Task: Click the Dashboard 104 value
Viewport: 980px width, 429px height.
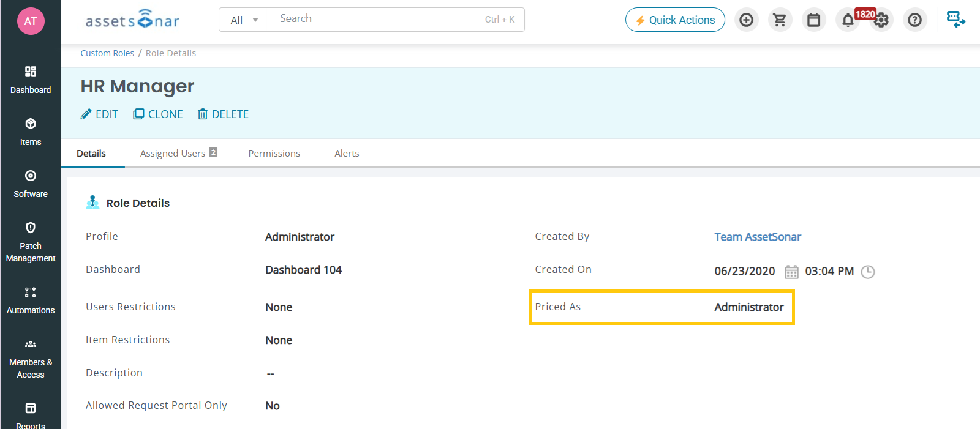Action: 303,270
